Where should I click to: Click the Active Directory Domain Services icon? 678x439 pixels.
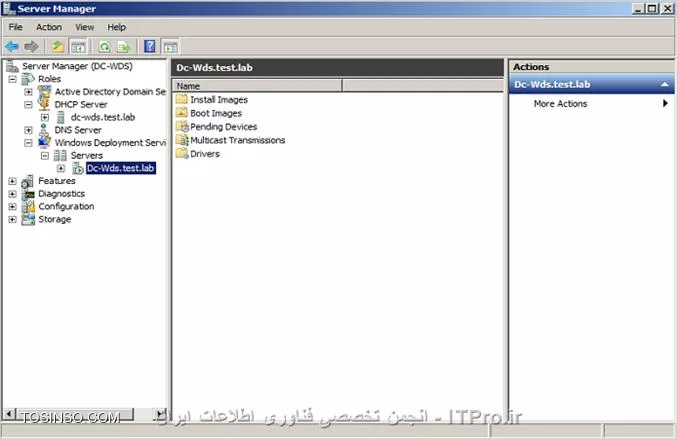44,92
